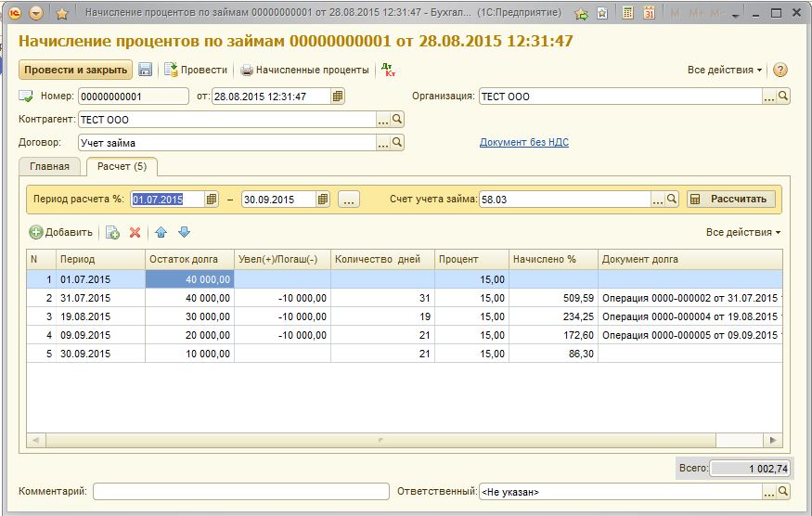
Task: Click Провести и закрыть button
Action: (x=75, y=70)
